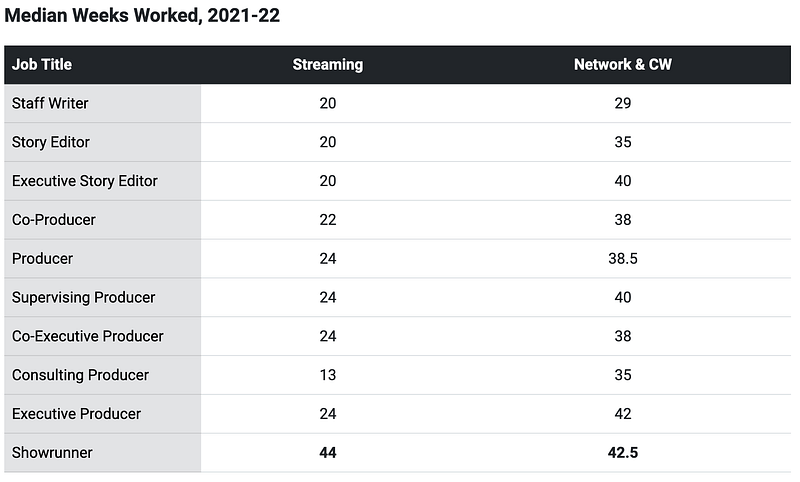The height and width of the screenshot is (482, 800).
Task: Select the Showrunner row label
Action: click(52, 452)
